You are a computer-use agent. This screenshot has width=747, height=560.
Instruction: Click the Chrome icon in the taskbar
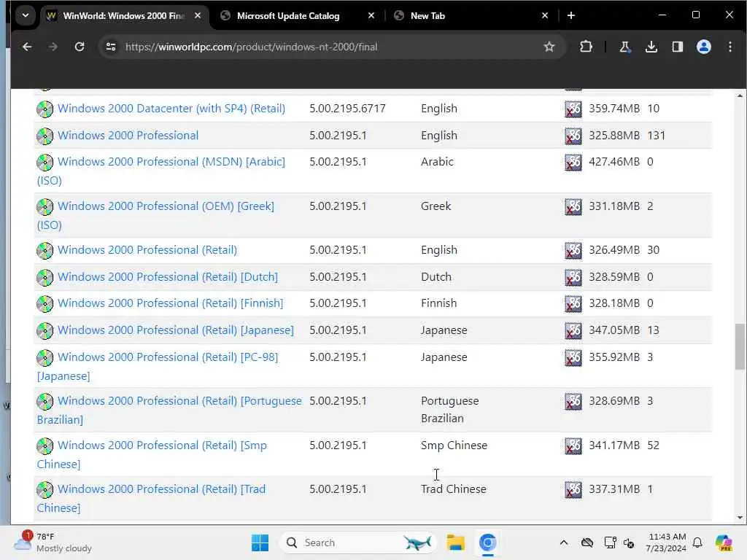pyautogui.click(x=487, y=542)
